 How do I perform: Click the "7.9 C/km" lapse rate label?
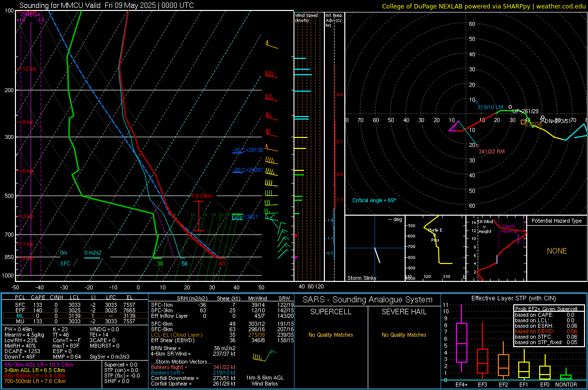pos(202,196)
